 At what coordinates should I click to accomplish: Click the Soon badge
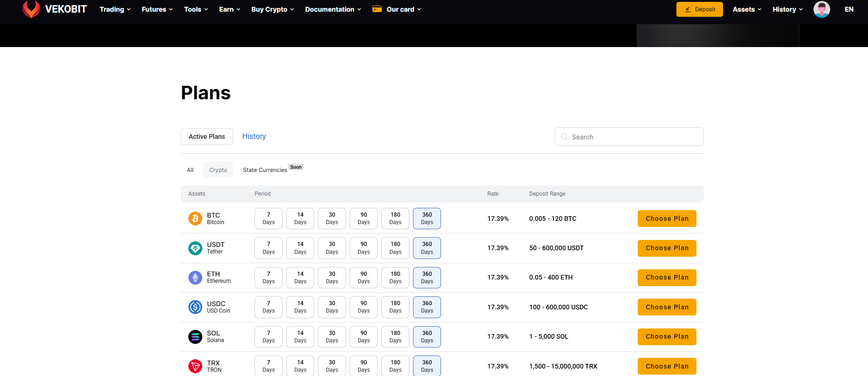(x=296, y=167)
